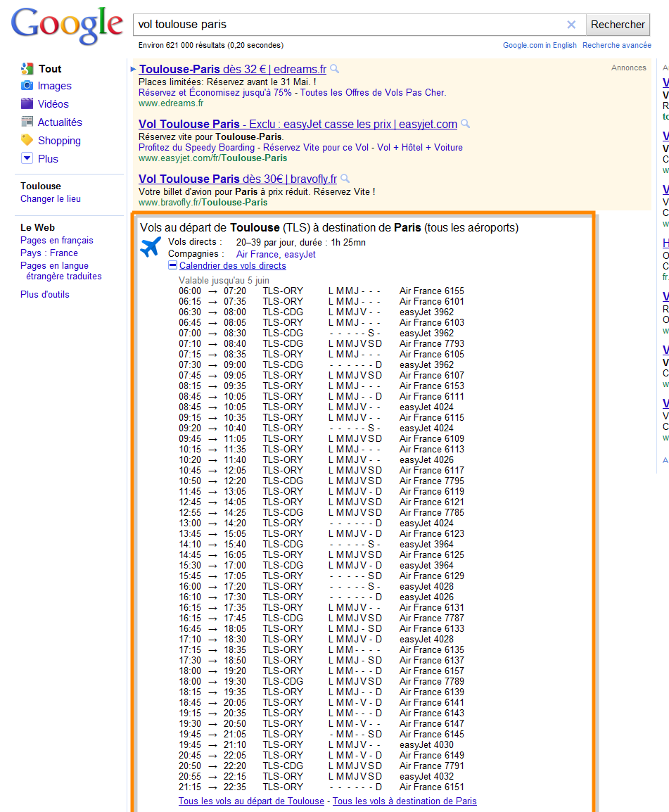The height and width of the screenshot is (812, 669).
Task: Click the Air France 7785 flight row
Action: [321, 513]
